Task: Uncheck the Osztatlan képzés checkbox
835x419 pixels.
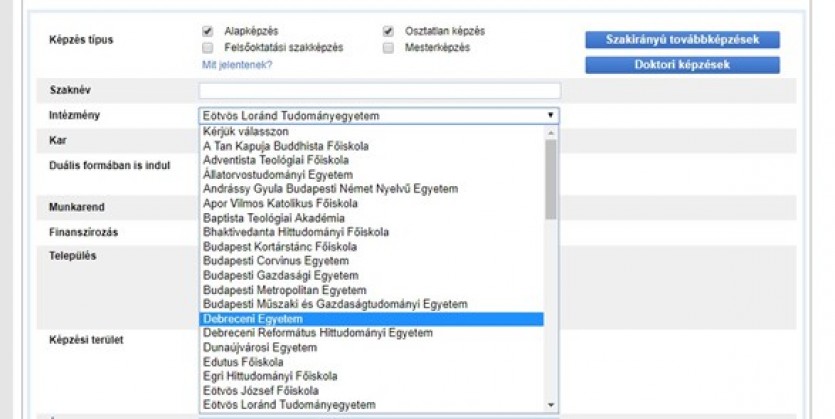Action: (x=388, y=31)
